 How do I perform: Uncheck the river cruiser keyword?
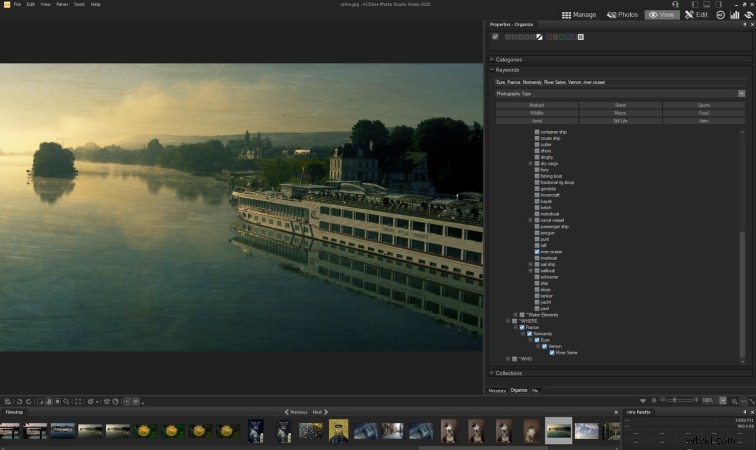point(537,252)
